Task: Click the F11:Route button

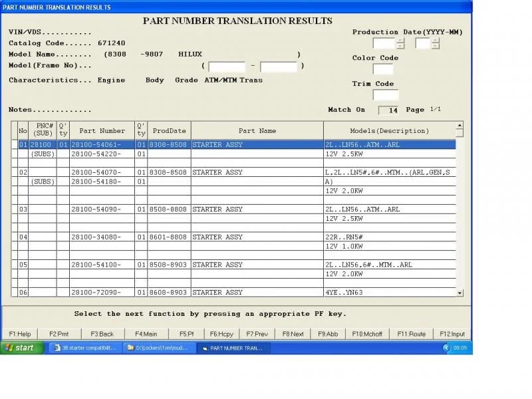Action: [411, 334]
